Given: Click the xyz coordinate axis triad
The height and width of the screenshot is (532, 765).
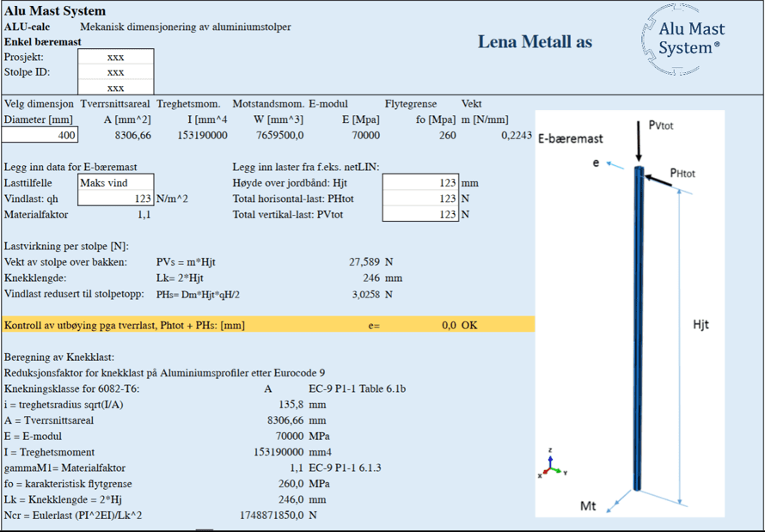Looking at the screenshot, I should tap(552, 464).
